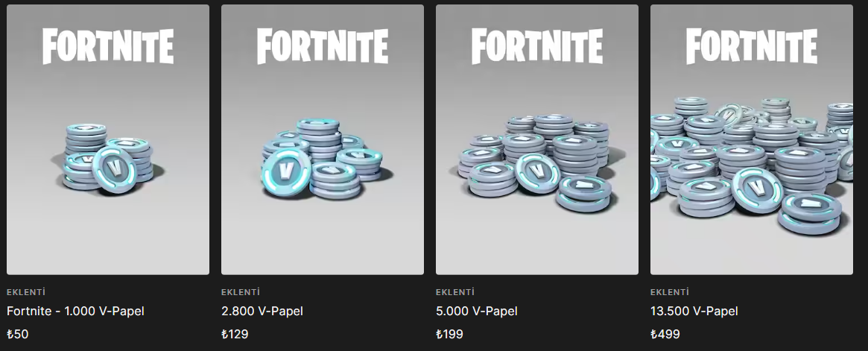Click the 2.800 V-Papel title link

[x=262, y=312]
